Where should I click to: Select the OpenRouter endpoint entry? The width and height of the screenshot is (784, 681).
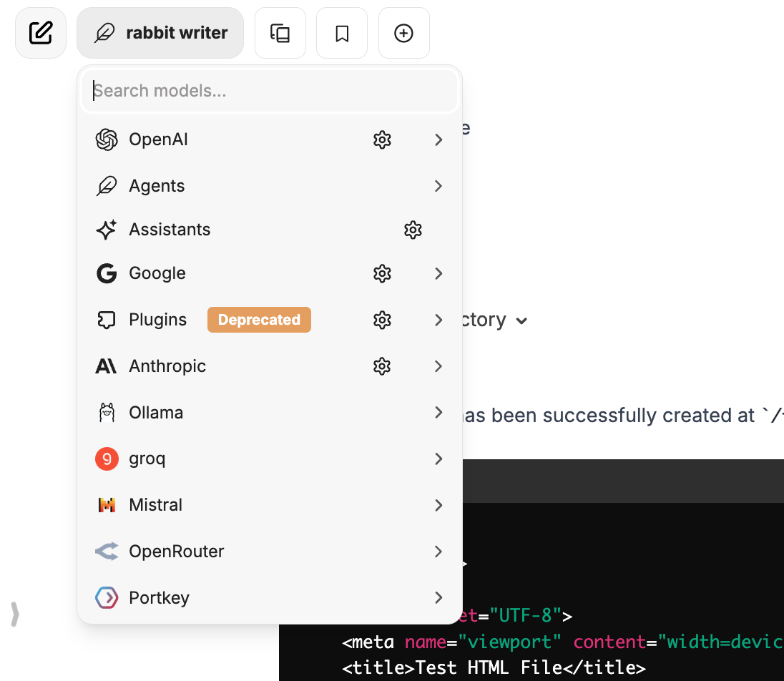[270, 552]
